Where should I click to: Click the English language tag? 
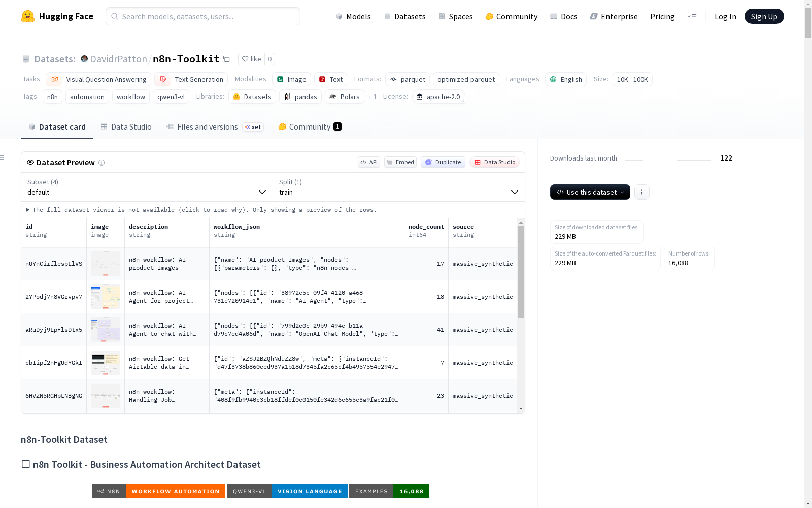tap(566, 79)
